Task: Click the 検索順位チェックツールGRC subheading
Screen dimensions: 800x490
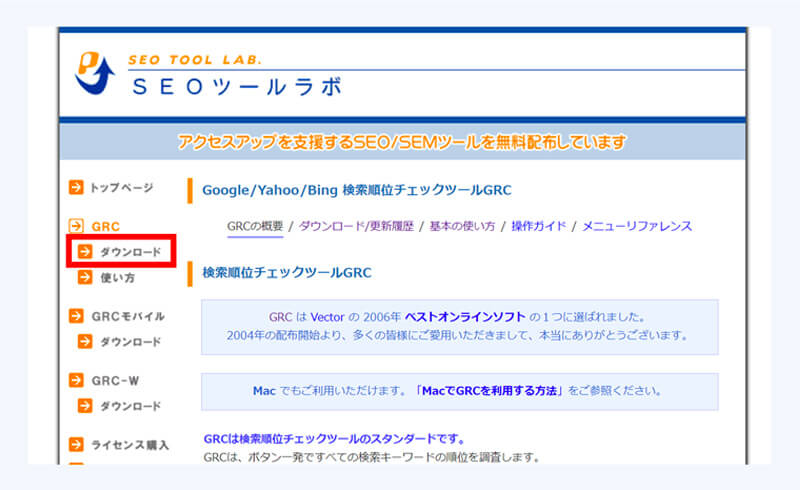Action: pyautogui.click(x=287, y=273)
